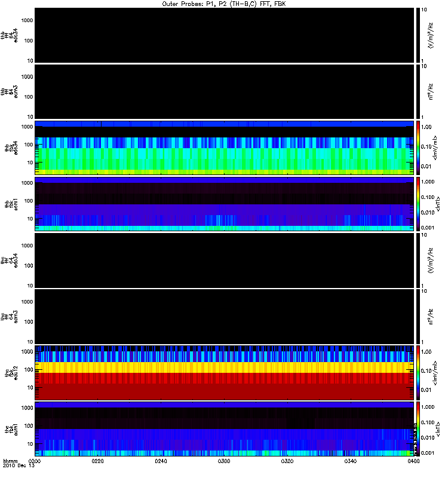Image resolution: width=448 pixels, height=478 pixels.
Task: Click the 0220 time axis label
Action: pos(97,461)
